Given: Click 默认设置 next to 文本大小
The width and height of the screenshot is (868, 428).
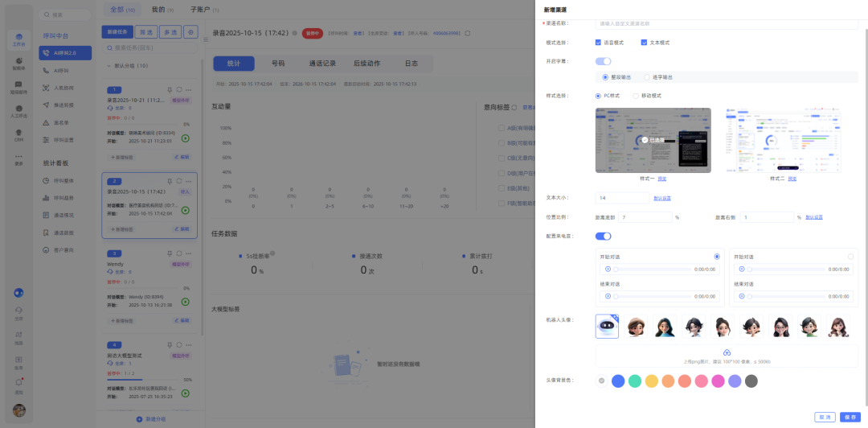Looking at the screenshot, I should click(x=662, y=198).
